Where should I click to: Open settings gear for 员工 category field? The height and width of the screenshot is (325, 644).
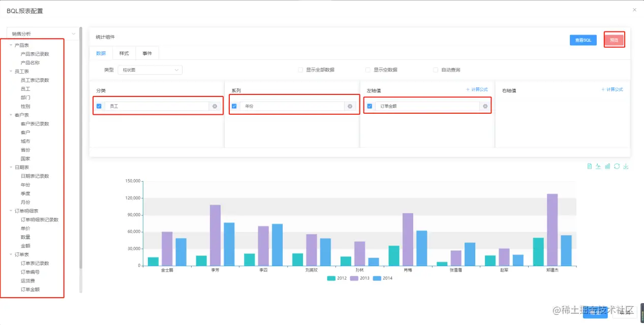click(x=214, y=106)
